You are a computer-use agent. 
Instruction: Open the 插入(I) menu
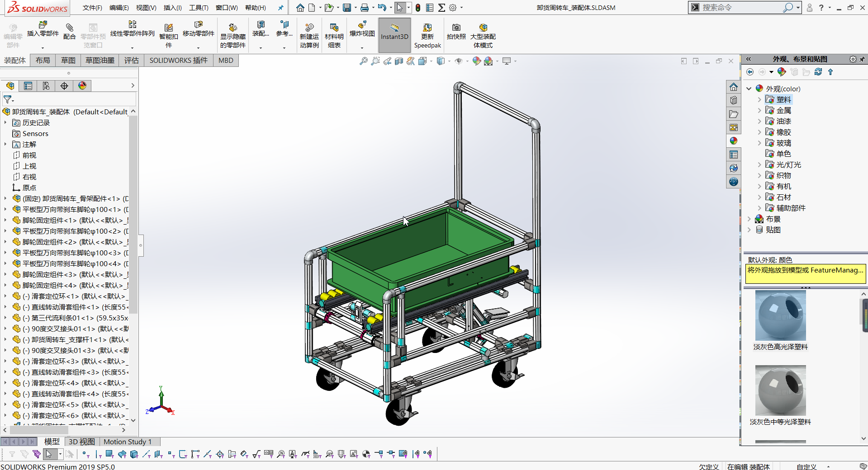click(x=172, y=8)
